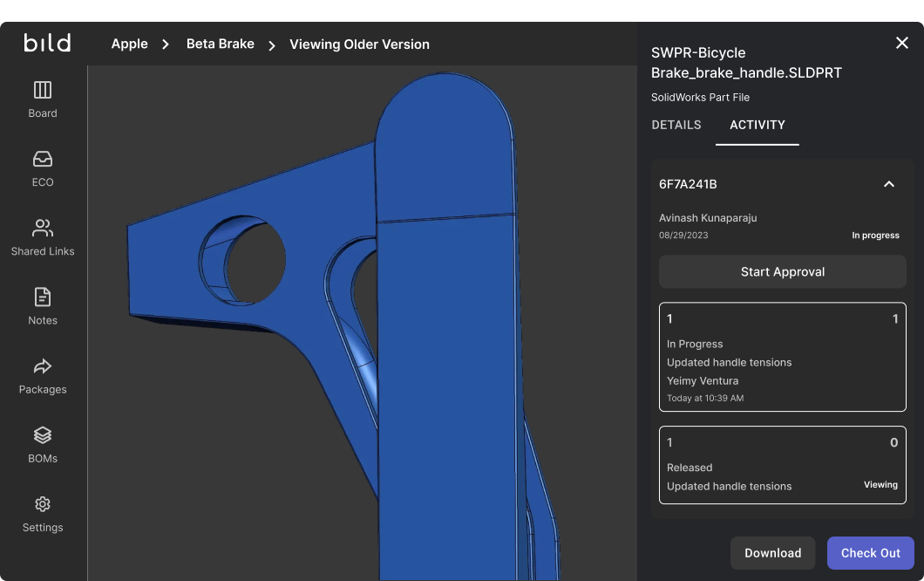This screenshot has width=924, height=581.
Task: Select the ACTIVITY tab
Action: pos(757,125)
